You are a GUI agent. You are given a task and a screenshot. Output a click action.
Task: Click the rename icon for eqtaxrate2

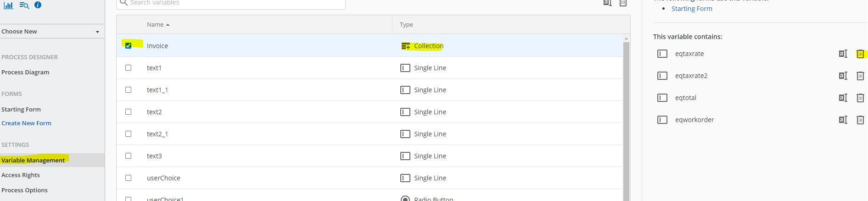click(843, 76)
